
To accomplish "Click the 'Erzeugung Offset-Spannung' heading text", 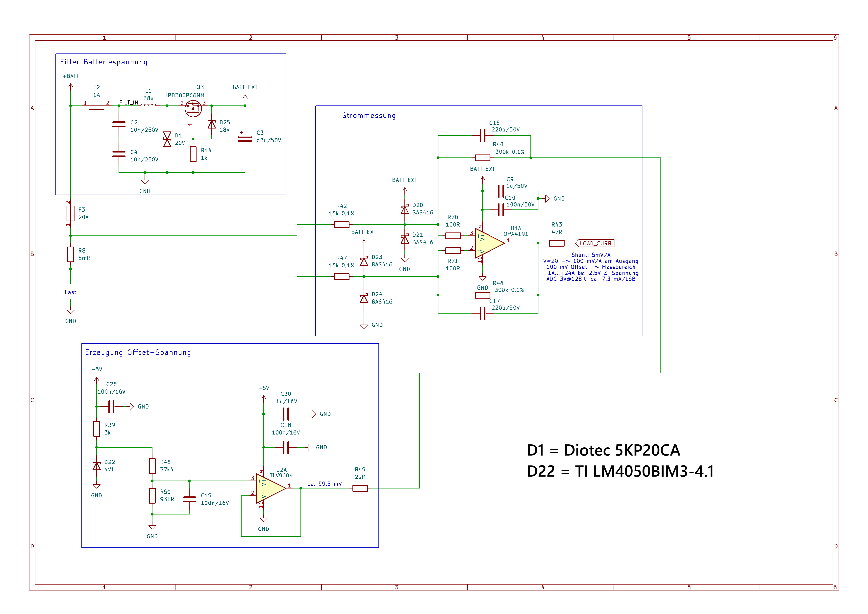I will coord(138,352).
